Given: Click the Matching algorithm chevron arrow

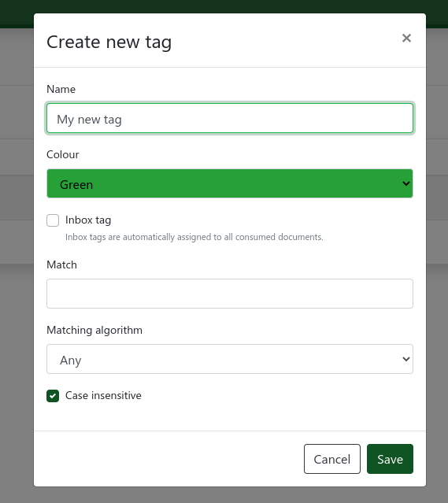Looking at the screenshot, I should (406, 359).
